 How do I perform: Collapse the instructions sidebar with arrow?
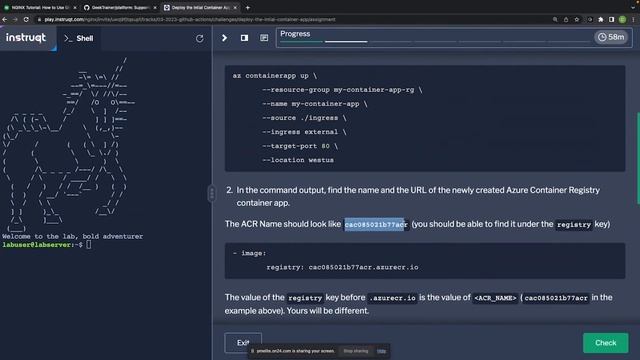(224, 38)
